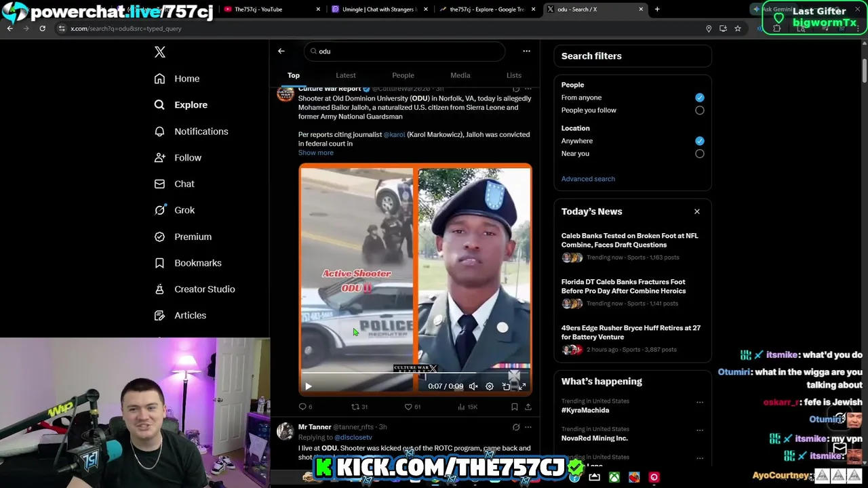Image resolution: width=868 pixels, height=488 pixels.
Task: Open more options on Mr Tanner post
Action: tap(528, 427)
